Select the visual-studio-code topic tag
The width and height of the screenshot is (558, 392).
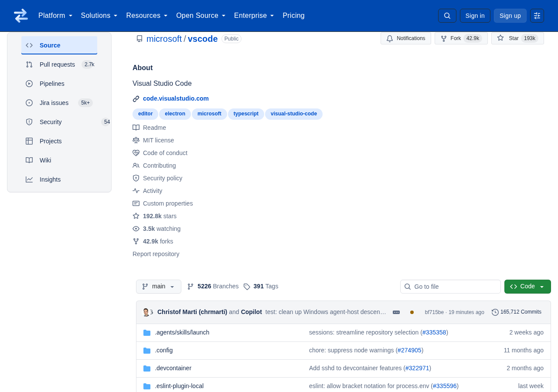coord(294,114)
